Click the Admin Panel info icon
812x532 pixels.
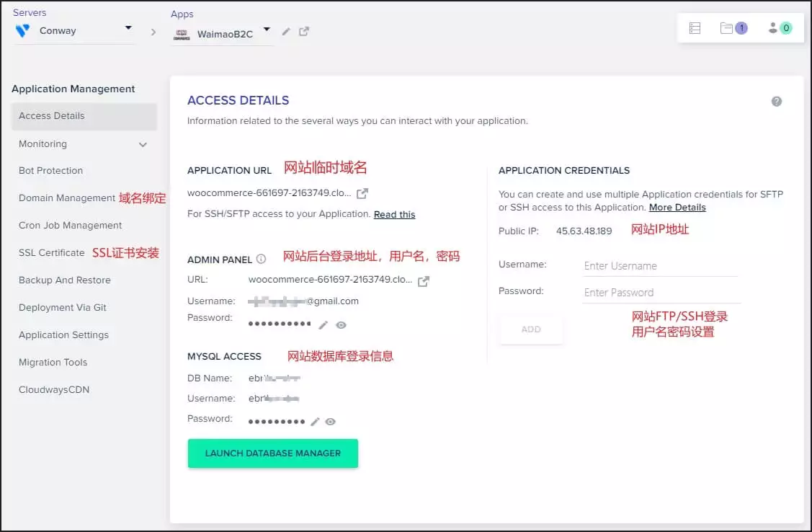tap(261, 259)
